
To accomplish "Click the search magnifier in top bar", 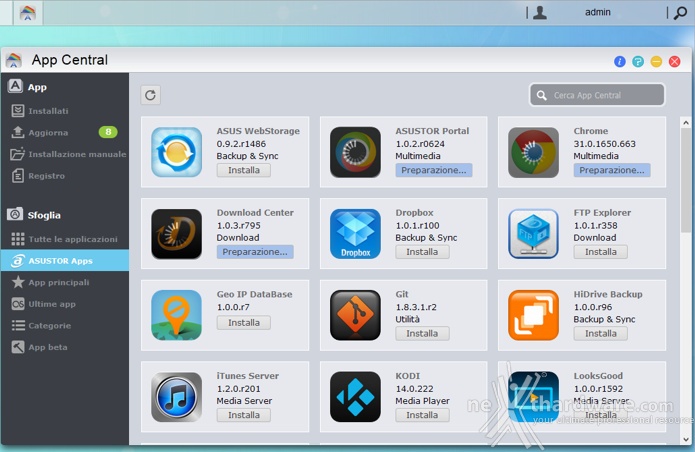I will [x=680, y=13].
